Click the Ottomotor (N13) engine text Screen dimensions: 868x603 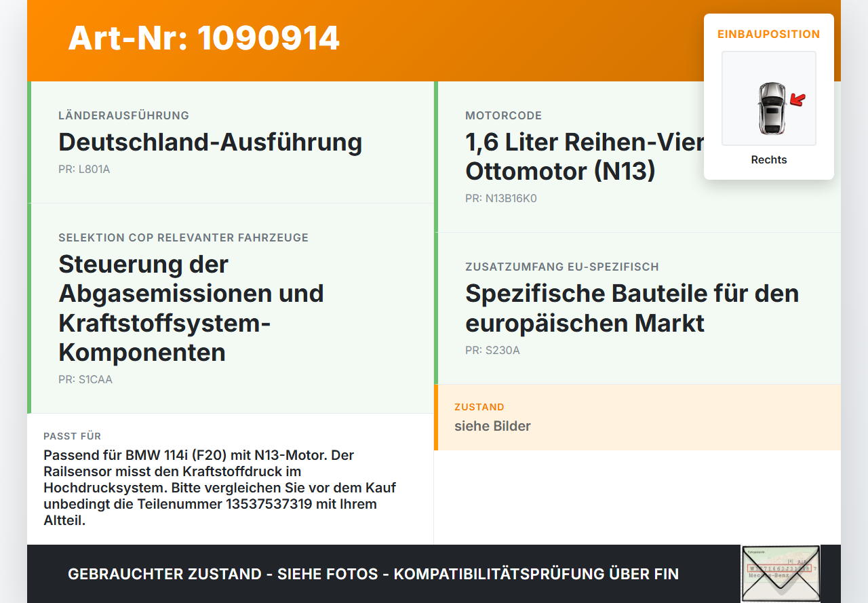[x=560, y=172]
